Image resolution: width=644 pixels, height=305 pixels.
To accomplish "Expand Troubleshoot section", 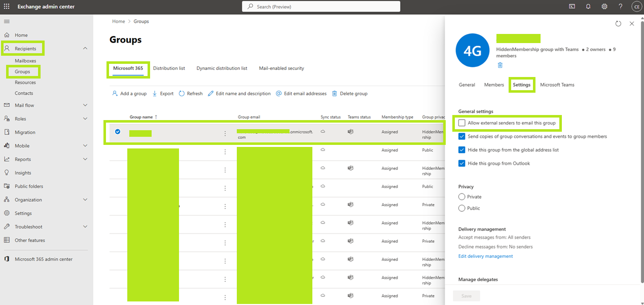I will click(x=85, y=227).
